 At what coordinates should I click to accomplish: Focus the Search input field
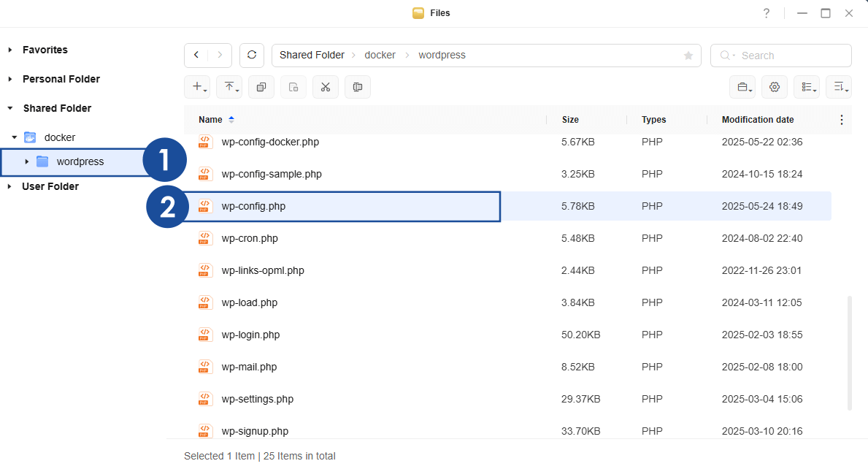click(780, 56)
